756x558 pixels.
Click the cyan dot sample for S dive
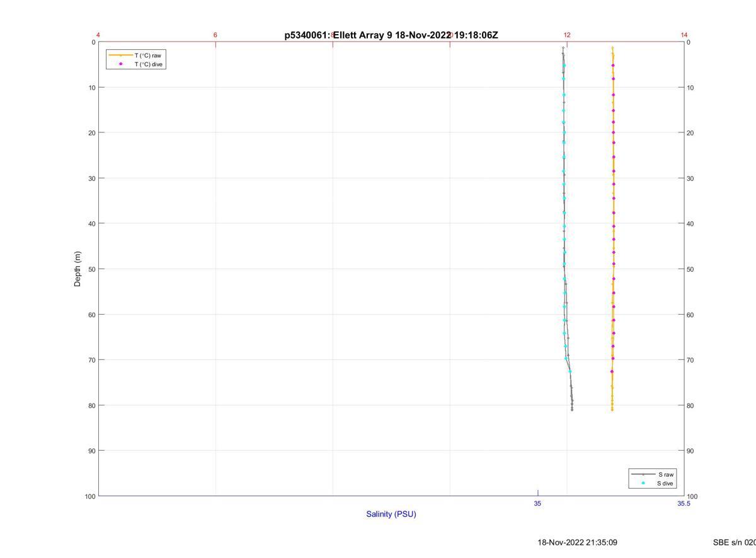point(643,483)
